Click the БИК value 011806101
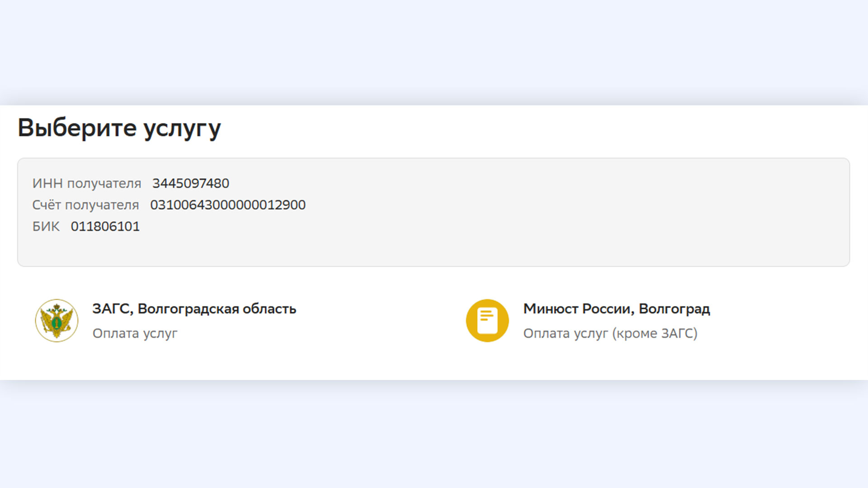The height and width of the screenshot is (488, 868). pos(105,226)
